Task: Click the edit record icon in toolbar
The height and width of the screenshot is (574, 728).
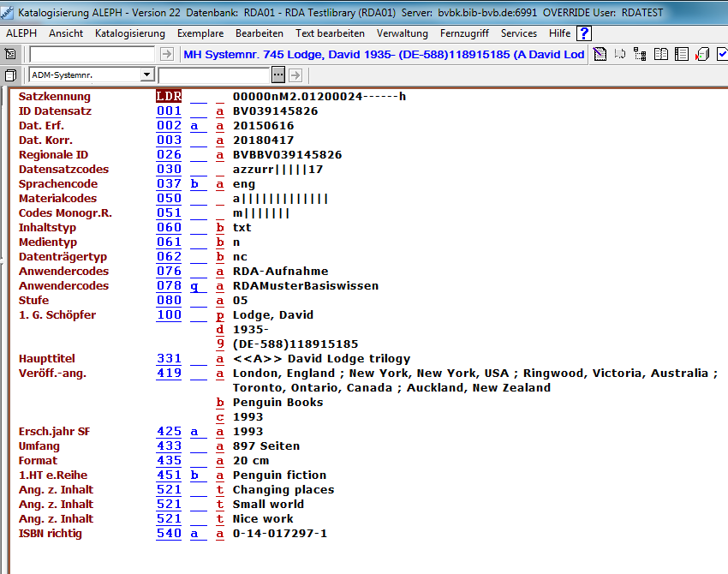Action: pyautogui.click(x=600, y=54)
